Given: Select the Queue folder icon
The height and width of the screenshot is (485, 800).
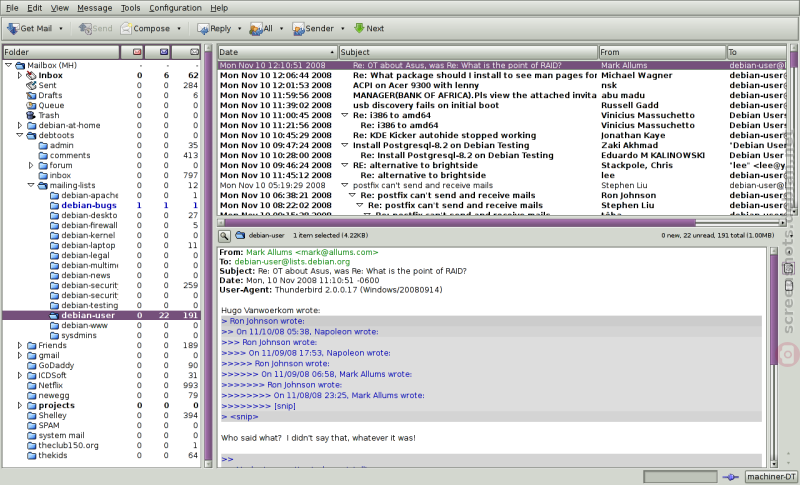Looking at the screenshot, I should pyautogui.click(x=32, y=105).
